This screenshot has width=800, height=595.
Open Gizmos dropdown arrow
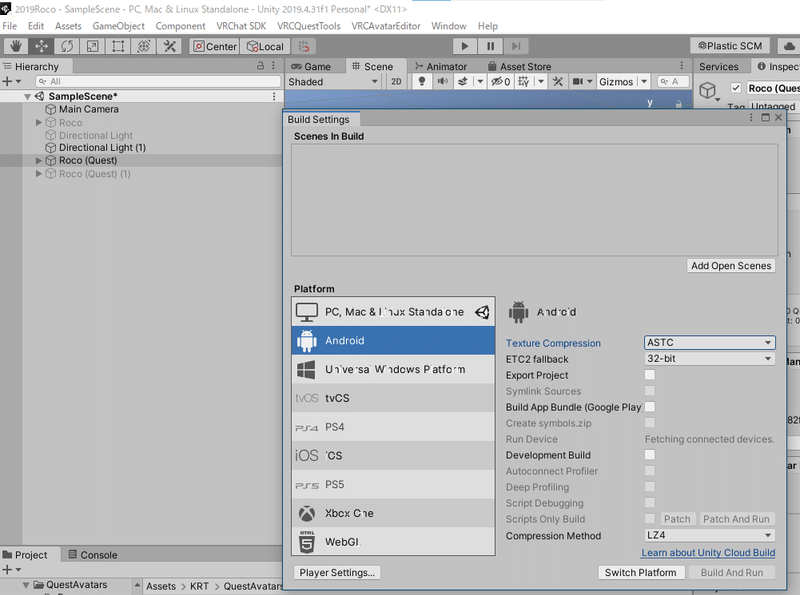pyautogui.click(x=644, y=81)
